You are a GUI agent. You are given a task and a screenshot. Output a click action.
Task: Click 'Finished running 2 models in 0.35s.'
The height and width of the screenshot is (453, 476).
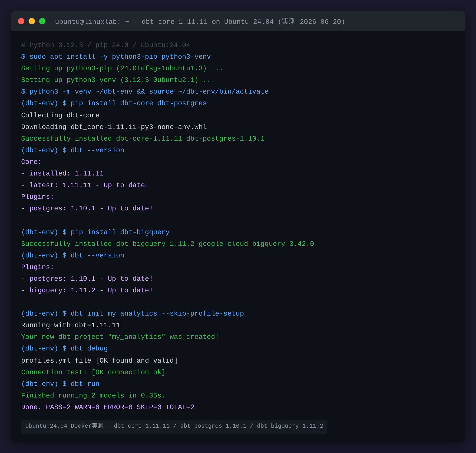pos(93,395)
